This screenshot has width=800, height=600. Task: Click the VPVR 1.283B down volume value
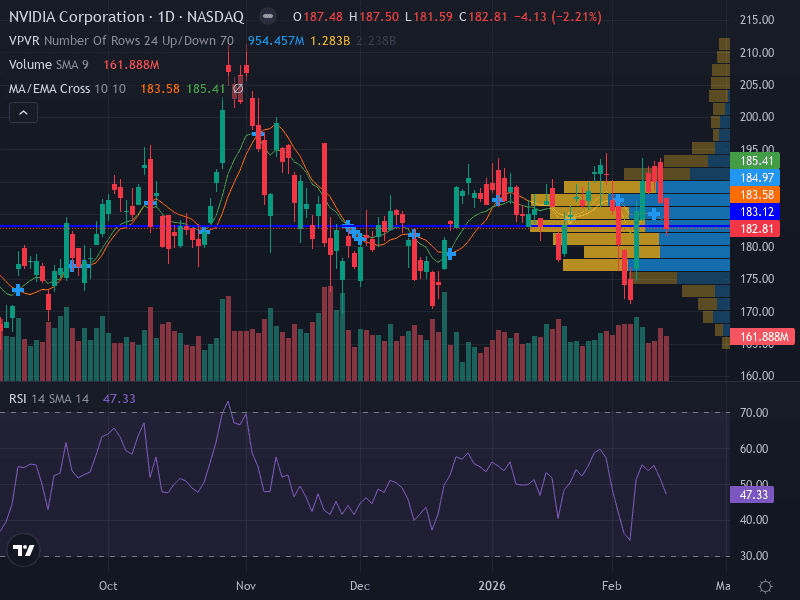330,41
